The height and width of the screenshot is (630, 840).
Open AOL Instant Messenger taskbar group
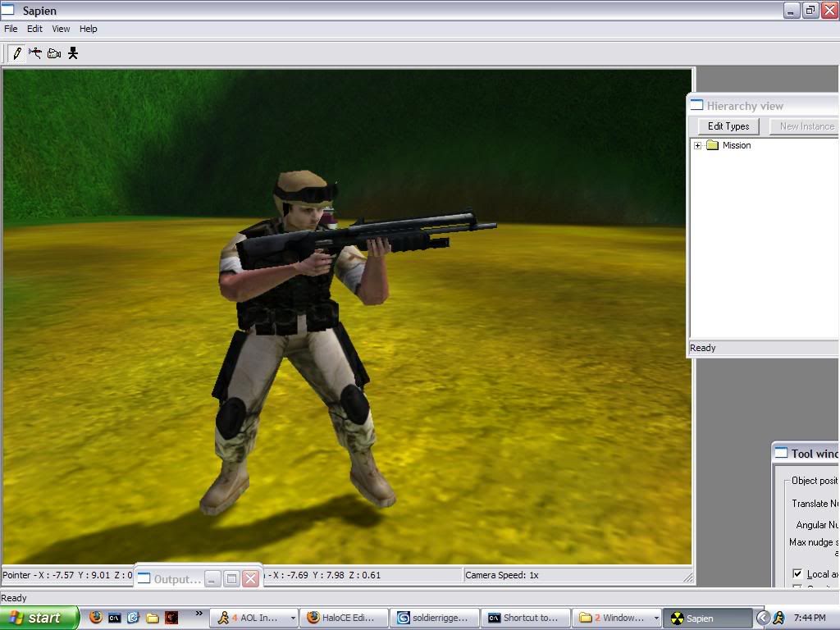click(x=253, y=618)
